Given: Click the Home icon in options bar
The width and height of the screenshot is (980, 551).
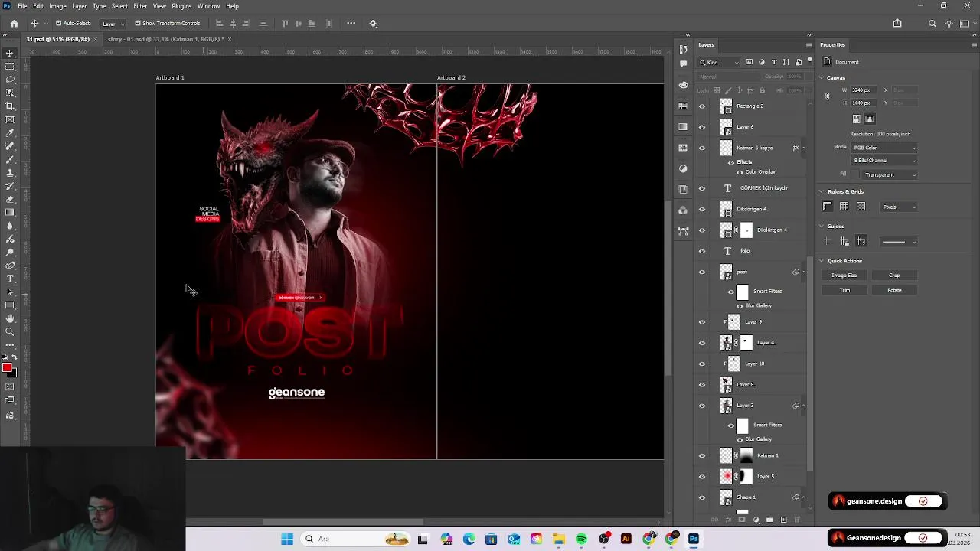Looking at the screenshot, I should pos(14,24).
